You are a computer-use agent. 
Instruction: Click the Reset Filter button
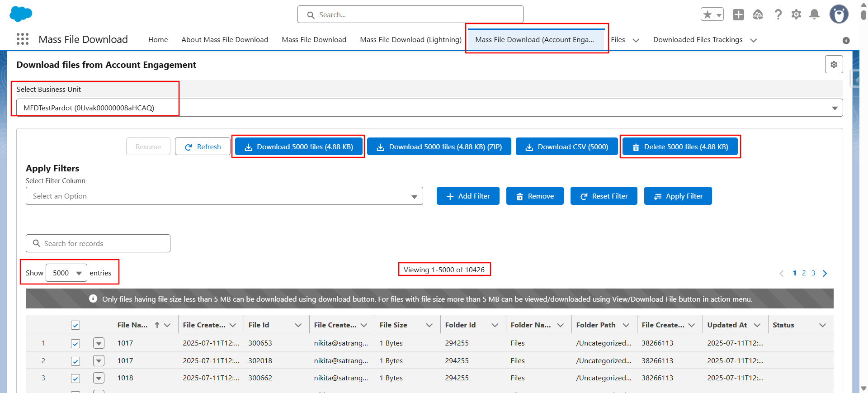point(604,196)
